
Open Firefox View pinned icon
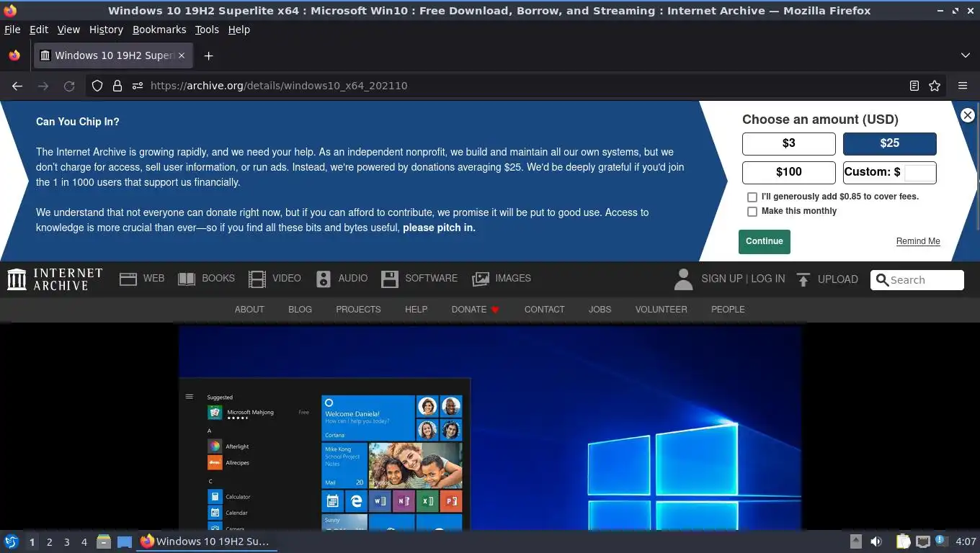point(14,55)
